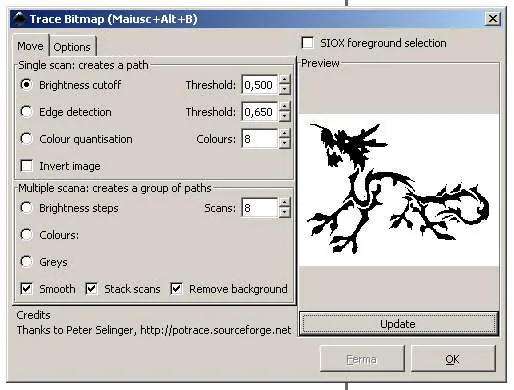Increase the Colours count with up arrow
Screen dimensions: 514x390
284,134
